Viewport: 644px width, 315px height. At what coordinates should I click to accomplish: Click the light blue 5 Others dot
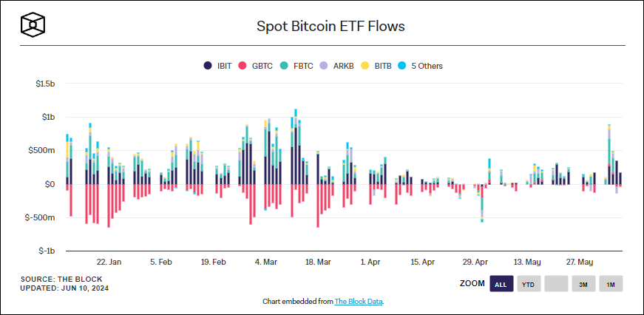(x=402, y=66)
